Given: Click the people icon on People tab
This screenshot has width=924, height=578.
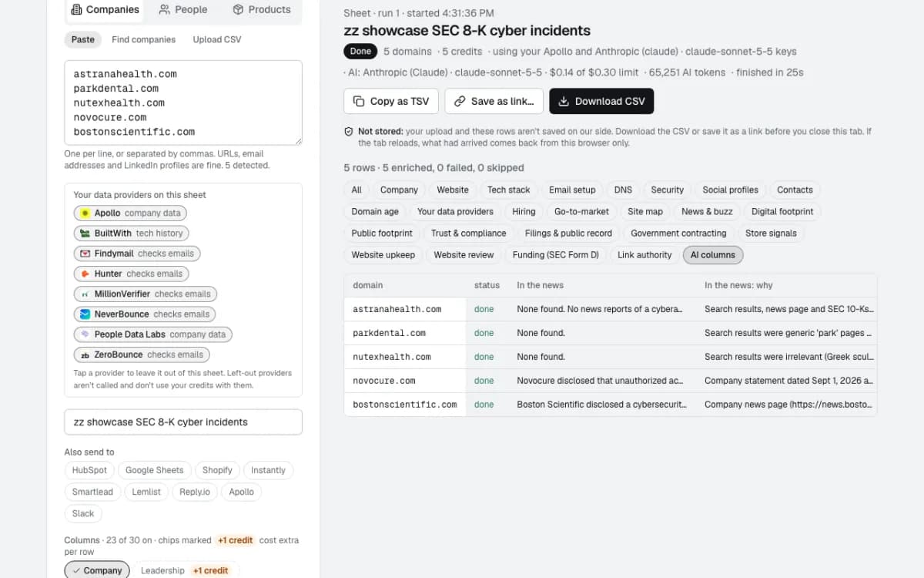Looking at the screenshot, I should point(165,10).
